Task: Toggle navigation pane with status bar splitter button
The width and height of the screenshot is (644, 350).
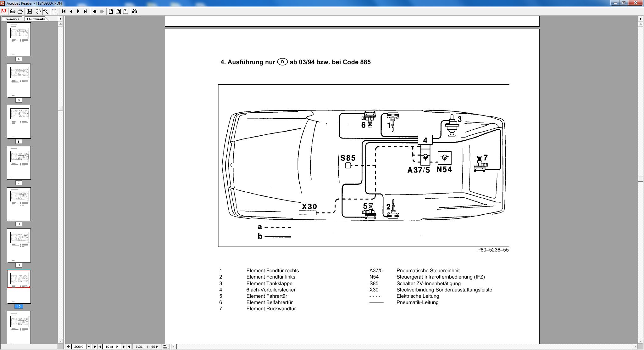Action: click(x=68, y=347)
